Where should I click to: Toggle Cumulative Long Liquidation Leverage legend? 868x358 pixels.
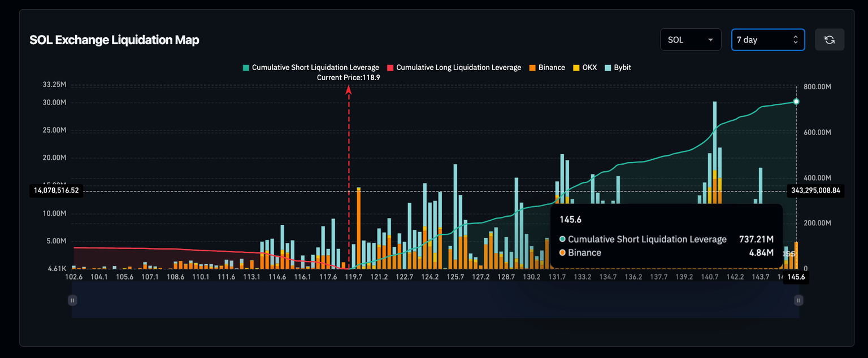pyautogui.click(x=454, y=67)
